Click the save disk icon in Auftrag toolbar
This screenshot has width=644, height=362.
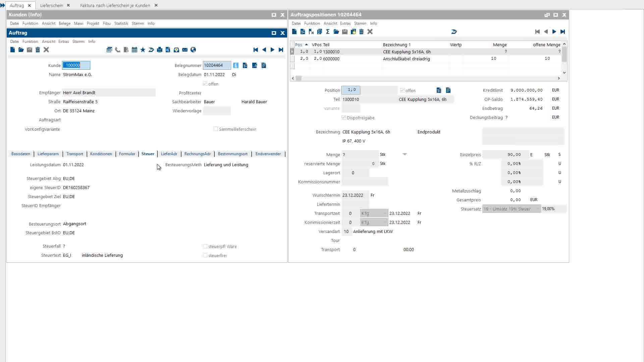pos(29,50)
